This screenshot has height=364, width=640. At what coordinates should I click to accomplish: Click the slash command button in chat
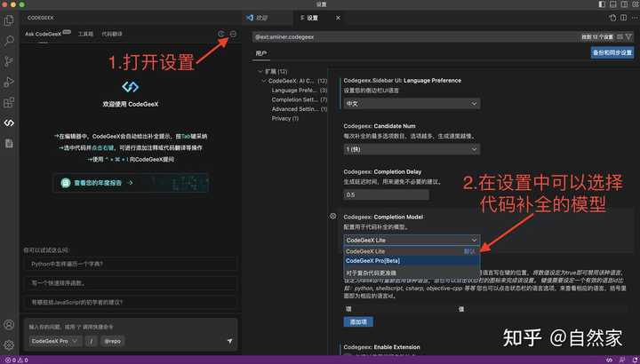tap(93, 341)
